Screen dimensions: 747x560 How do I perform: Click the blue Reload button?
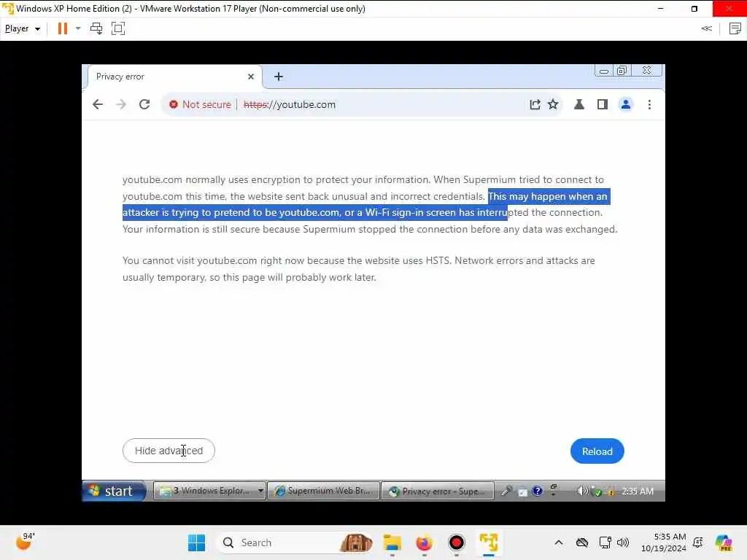pos(597,451)
